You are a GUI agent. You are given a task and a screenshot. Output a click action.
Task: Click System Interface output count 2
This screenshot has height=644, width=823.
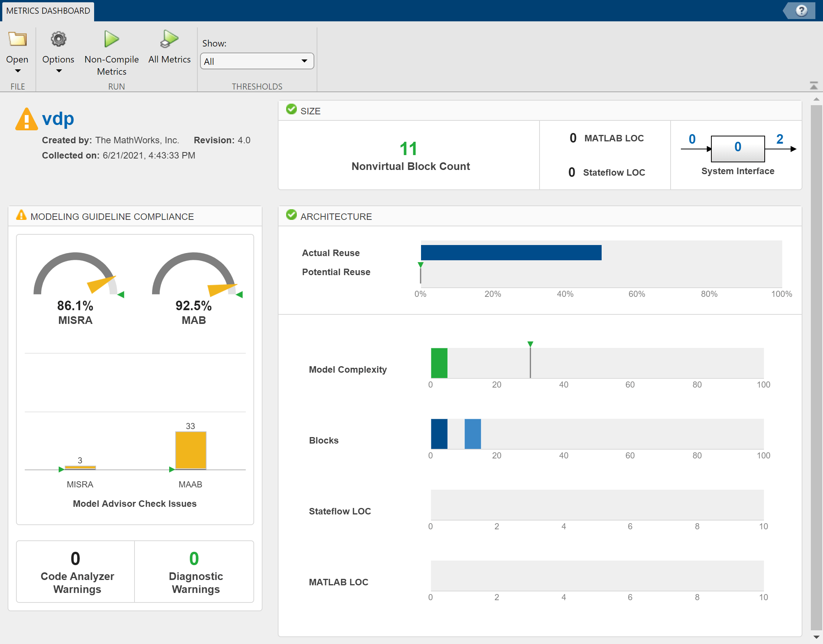[780, 139]
